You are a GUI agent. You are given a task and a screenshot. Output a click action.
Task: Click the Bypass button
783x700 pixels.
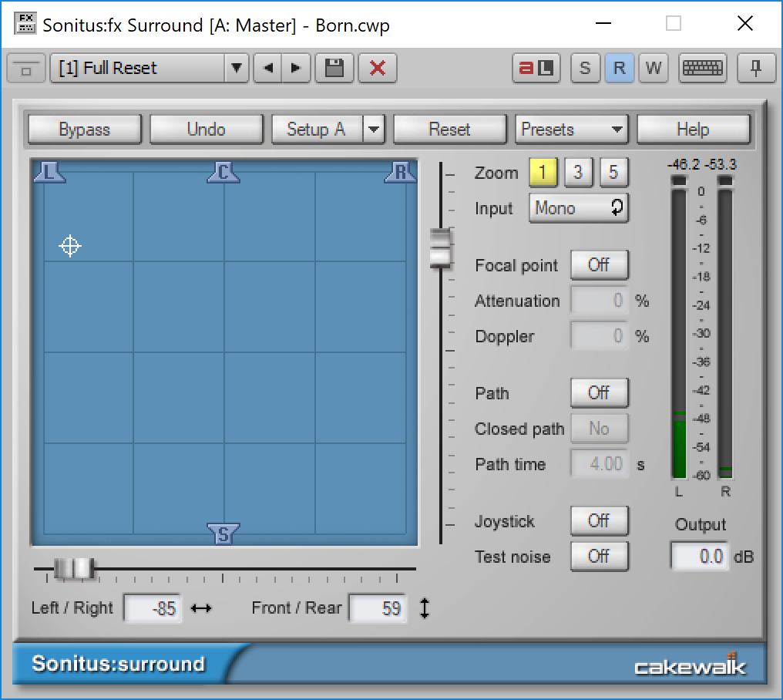click(84, 129)
